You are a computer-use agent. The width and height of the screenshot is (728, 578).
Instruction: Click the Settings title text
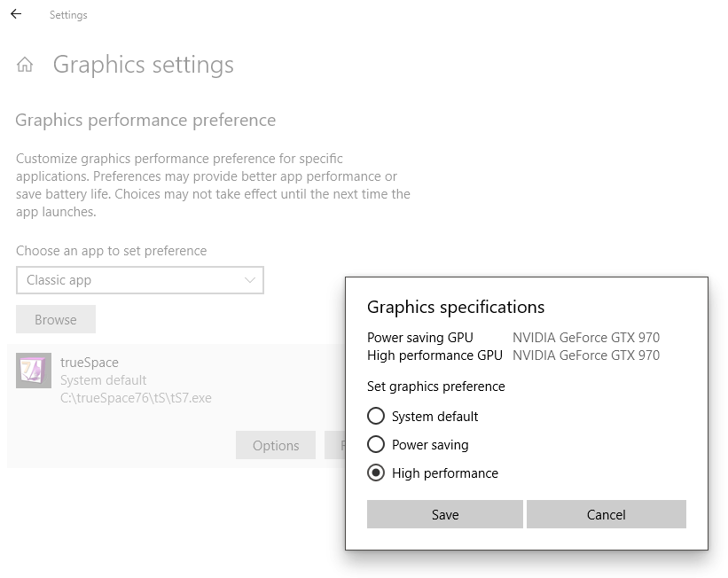pyautogui.click(x=68, y=15)
